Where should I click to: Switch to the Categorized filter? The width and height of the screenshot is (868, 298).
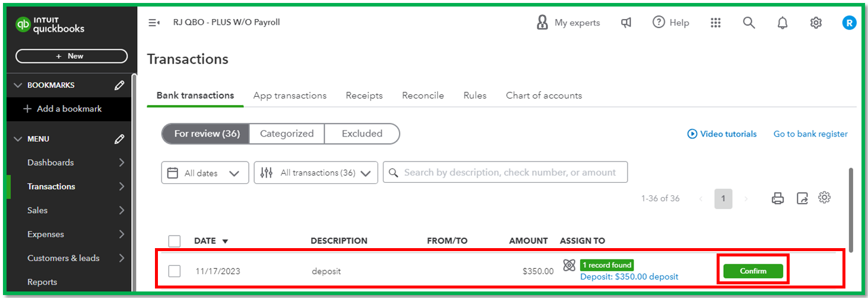[x=286, y=134]
